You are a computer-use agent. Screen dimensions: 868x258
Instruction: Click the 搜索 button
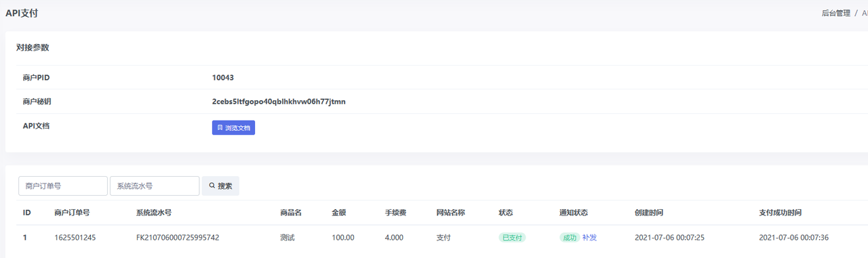[x=220, y=186]
